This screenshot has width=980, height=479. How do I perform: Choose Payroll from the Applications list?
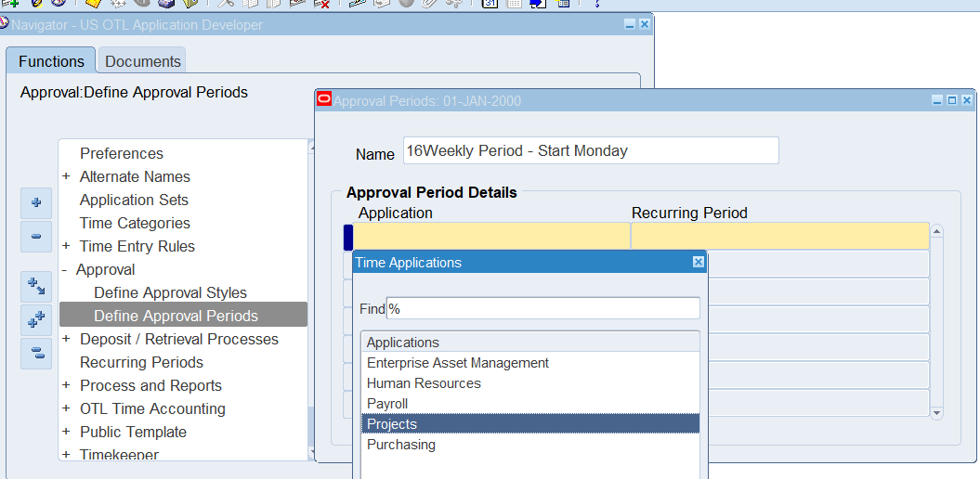point(387,404)
